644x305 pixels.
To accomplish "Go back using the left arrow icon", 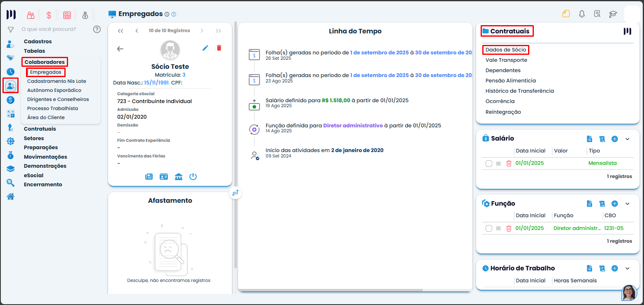I will tap(120, 49).
